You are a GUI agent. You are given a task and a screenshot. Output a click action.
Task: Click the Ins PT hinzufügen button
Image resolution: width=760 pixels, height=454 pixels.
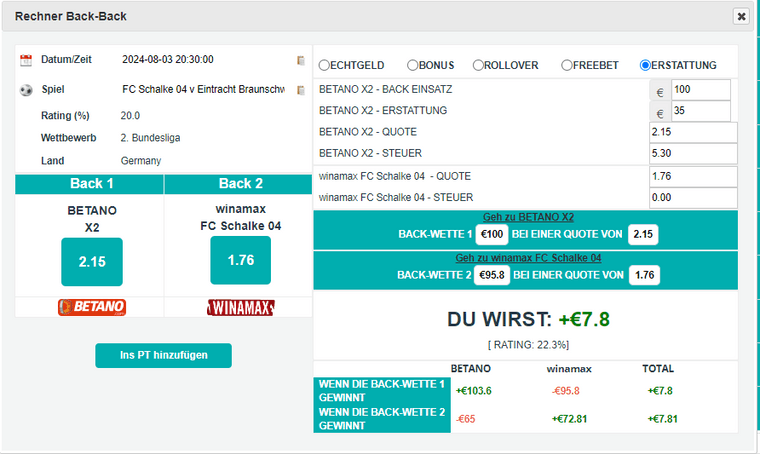[163, 355]
